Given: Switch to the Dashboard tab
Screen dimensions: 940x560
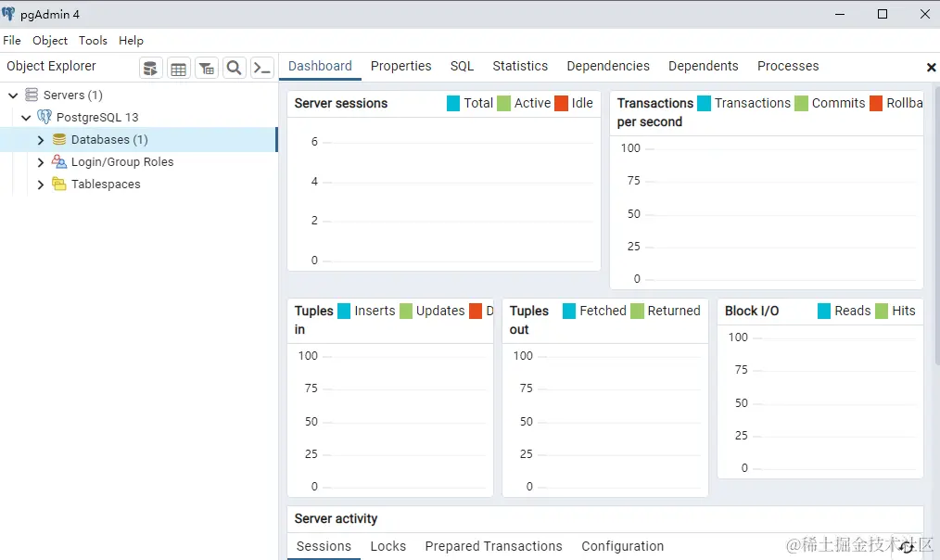Looking at the screenshot, I should (x=320, y=66).
